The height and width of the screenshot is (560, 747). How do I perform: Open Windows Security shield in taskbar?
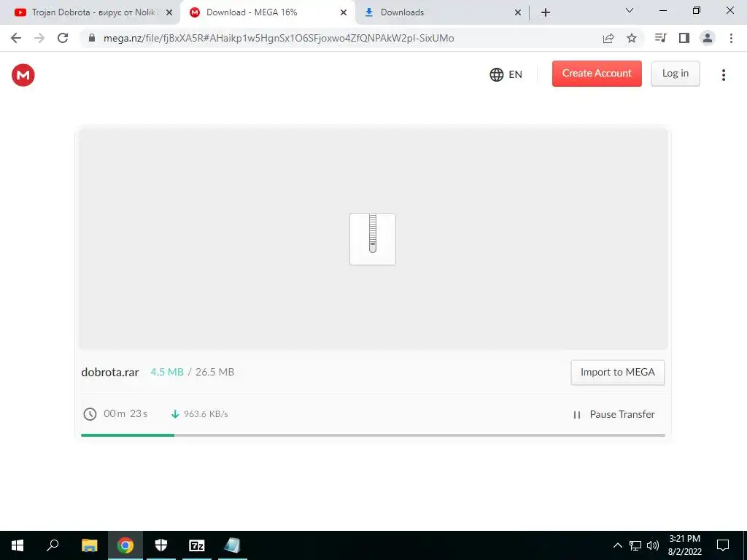coord(161,545)
